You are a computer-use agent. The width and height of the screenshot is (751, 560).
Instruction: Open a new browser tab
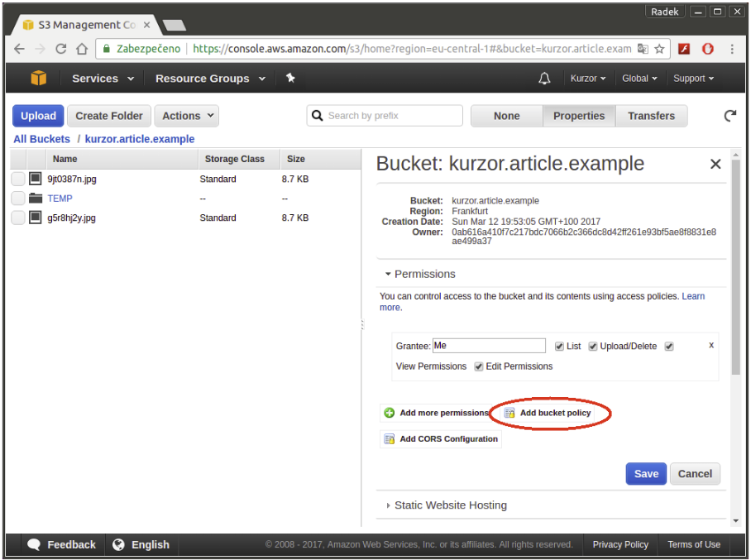click(x=175, y=25)
